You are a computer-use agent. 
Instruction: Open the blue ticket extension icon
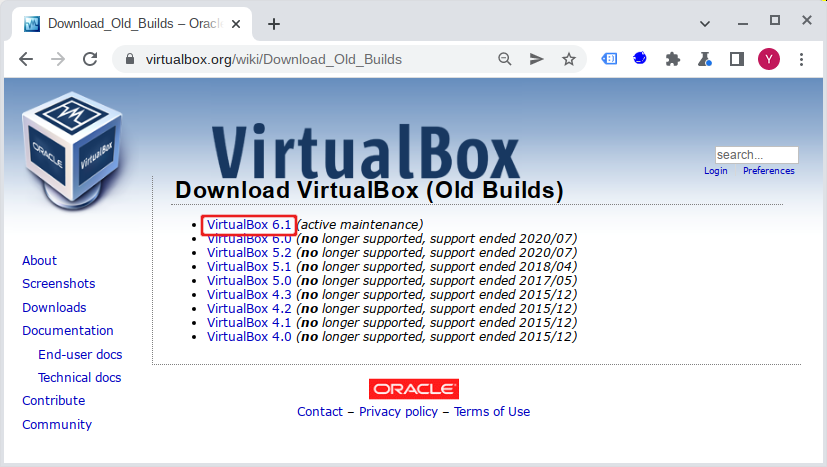point(609,59)
